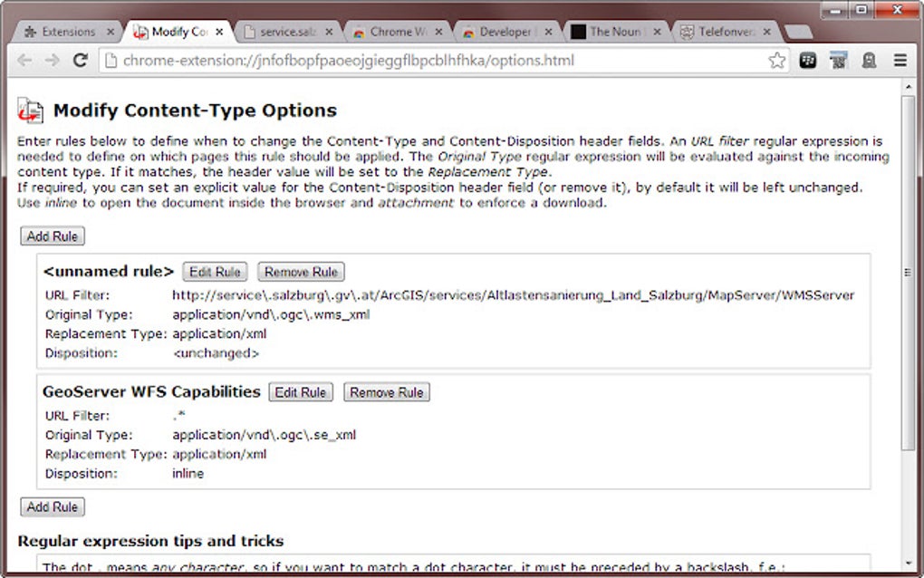Remove the GeoServer WFS Capabilities rule

pos(387,392)
